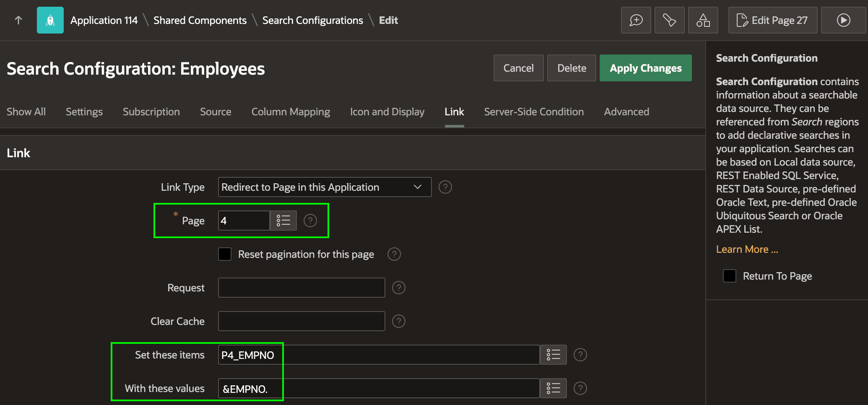Open the Page field's list of values
Screen dimensions: 868x405
coord(283,221)
